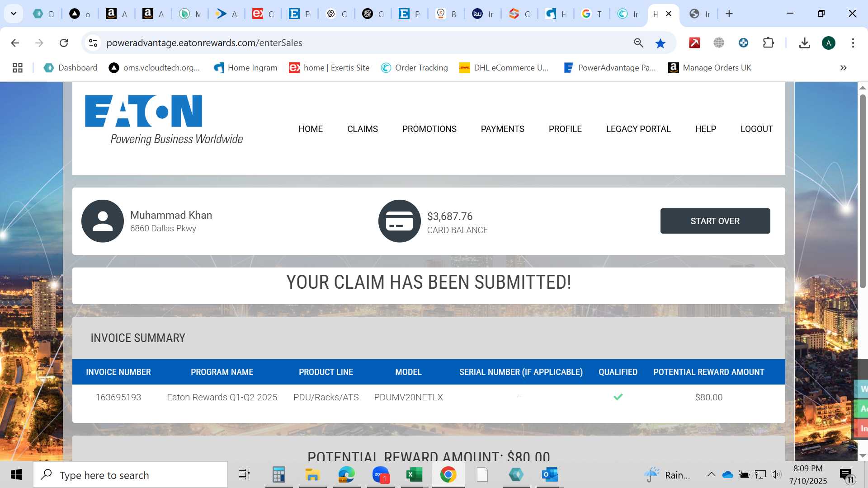The height and width of the screenshot is (488, 868).
Task: Open the oms.vcloudtech.org bookmark
Action: 154,68
